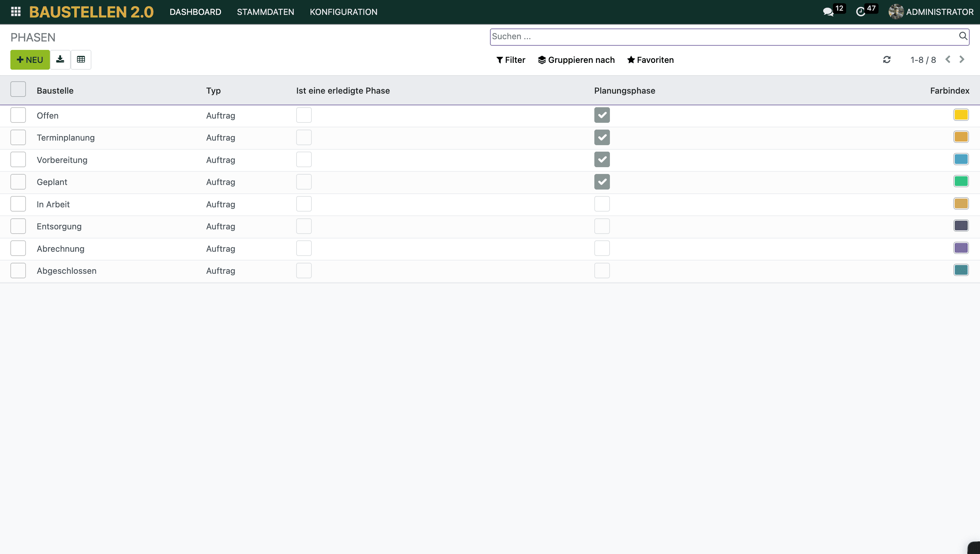Go to next page arrow
The image size is (980, 554).
tap(962, 59)
